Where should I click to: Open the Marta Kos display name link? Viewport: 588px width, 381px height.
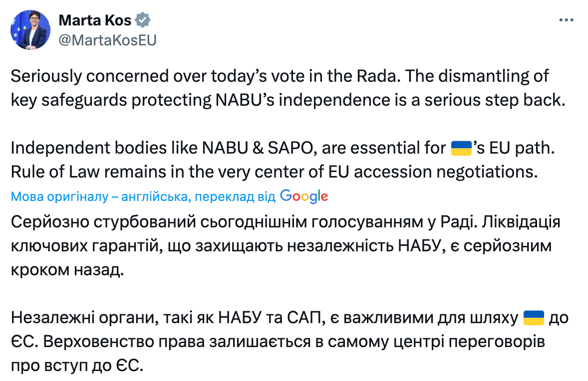click(95, 20)
